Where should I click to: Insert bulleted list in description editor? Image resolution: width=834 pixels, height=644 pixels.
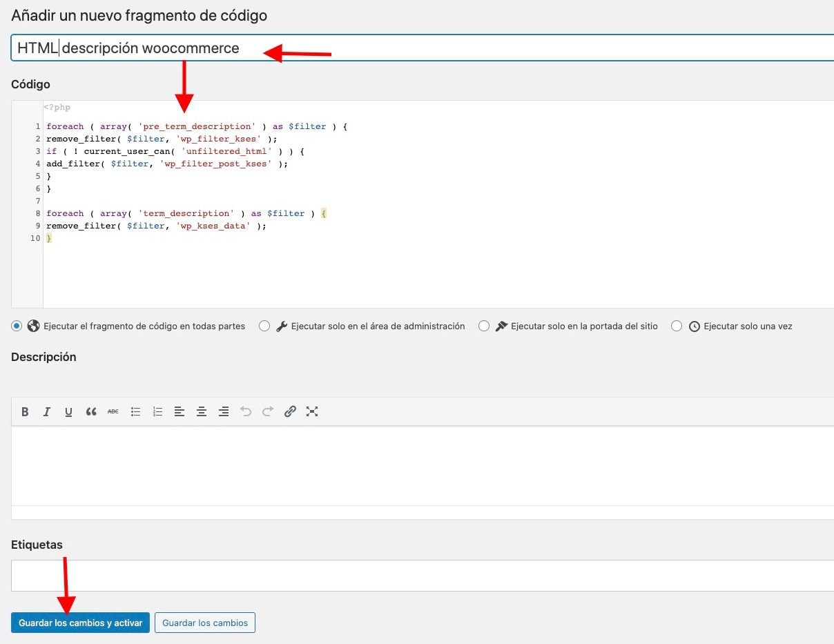click(135, 411)
